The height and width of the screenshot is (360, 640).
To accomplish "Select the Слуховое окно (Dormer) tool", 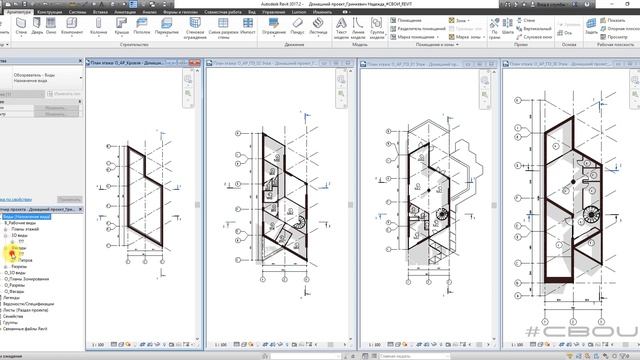I will pos(534,37).
